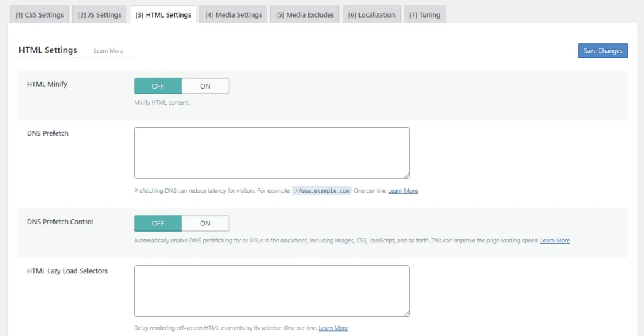
Task: Switch to the Localization tab
Action: coord(372,14)
